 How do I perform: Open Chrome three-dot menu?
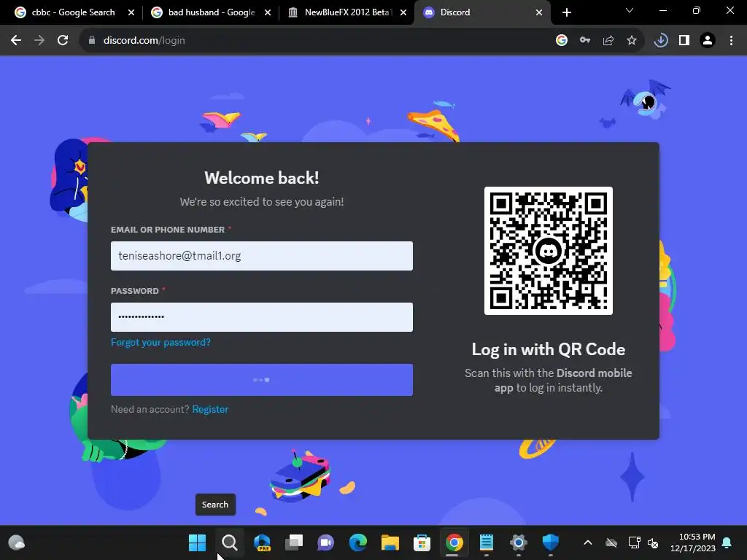tap(731, 41)
